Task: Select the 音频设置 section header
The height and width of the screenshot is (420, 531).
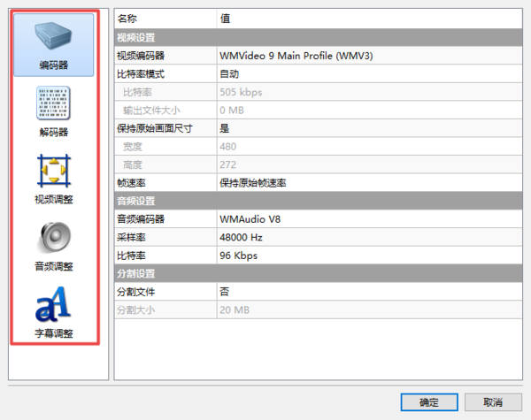Action: tap(319, 201)
